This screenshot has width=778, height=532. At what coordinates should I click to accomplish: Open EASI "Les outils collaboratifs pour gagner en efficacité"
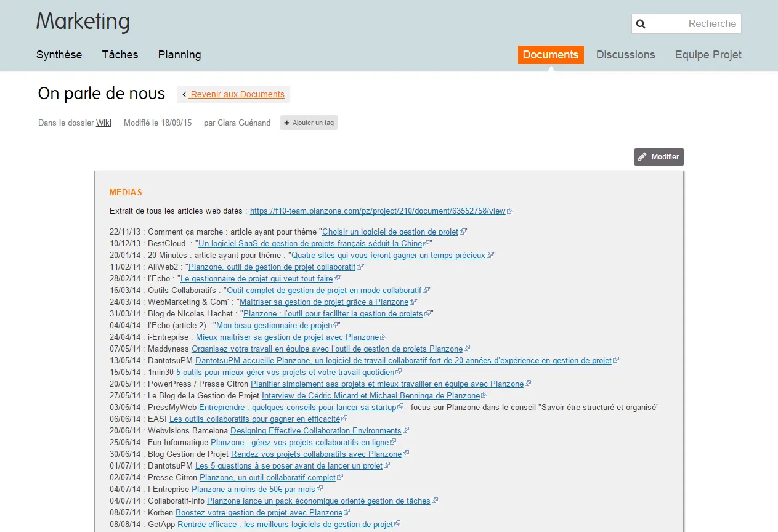point(254,419)
